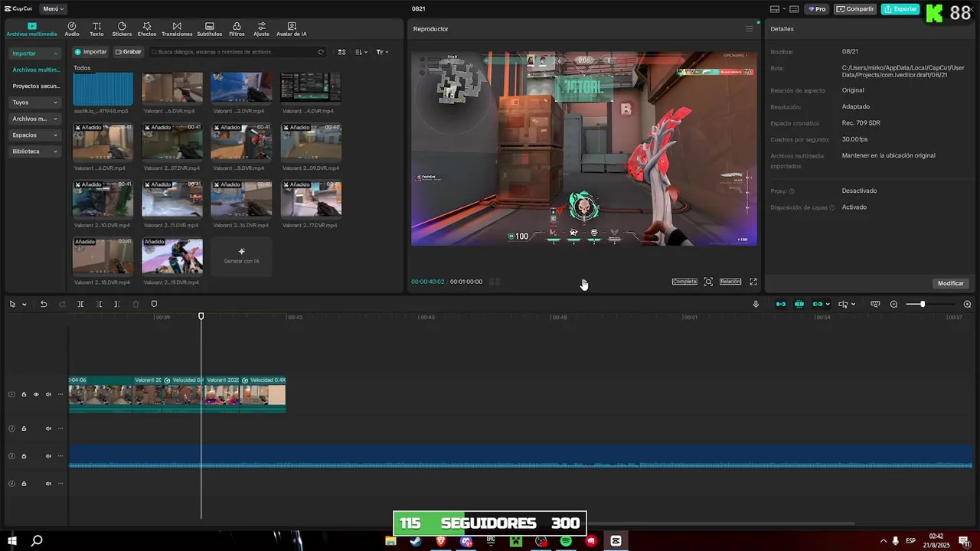Click the Exportar button
The width and height of the screenshot is (980, 551).
point(900,9)
